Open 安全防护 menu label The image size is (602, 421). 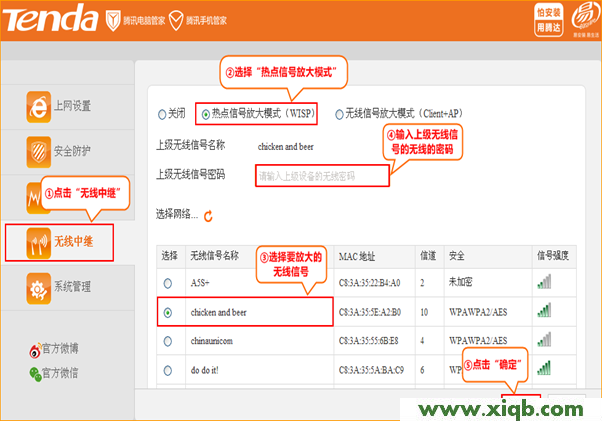click(73, 151)
